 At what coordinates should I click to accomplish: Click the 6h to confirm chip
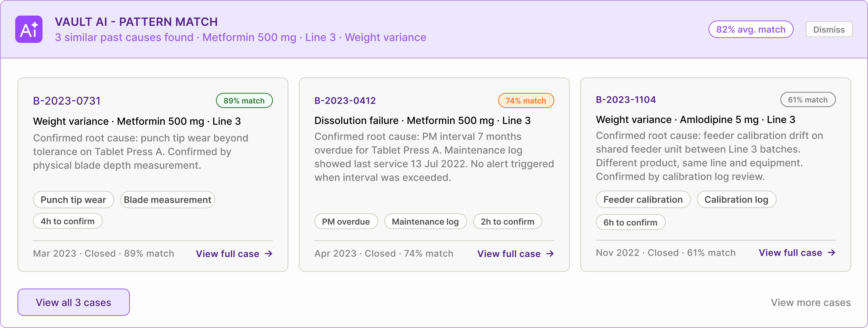(x=630, y=222)
